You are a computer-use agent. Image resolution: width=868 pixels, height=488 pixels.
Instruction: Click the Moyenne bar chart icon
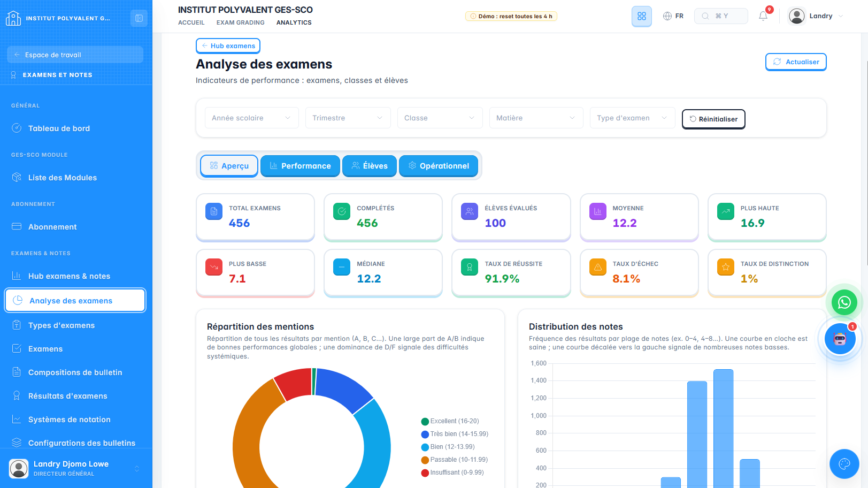598,211
